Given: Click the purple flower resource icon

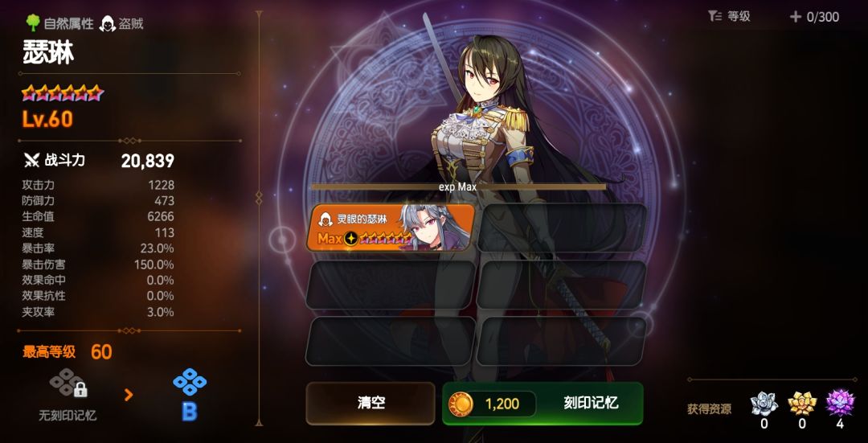Looking at the screenshot, I should 840,403.
